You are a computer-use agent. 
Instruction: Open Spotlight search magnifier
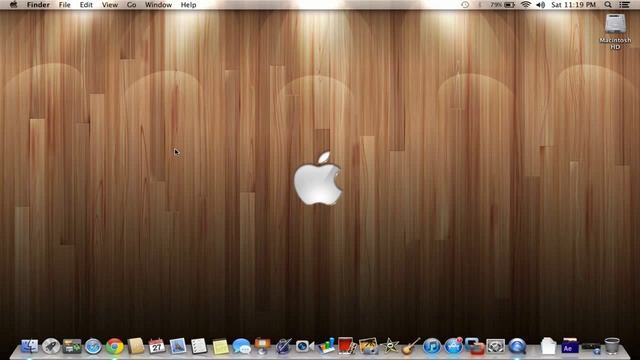click(608, 5)
